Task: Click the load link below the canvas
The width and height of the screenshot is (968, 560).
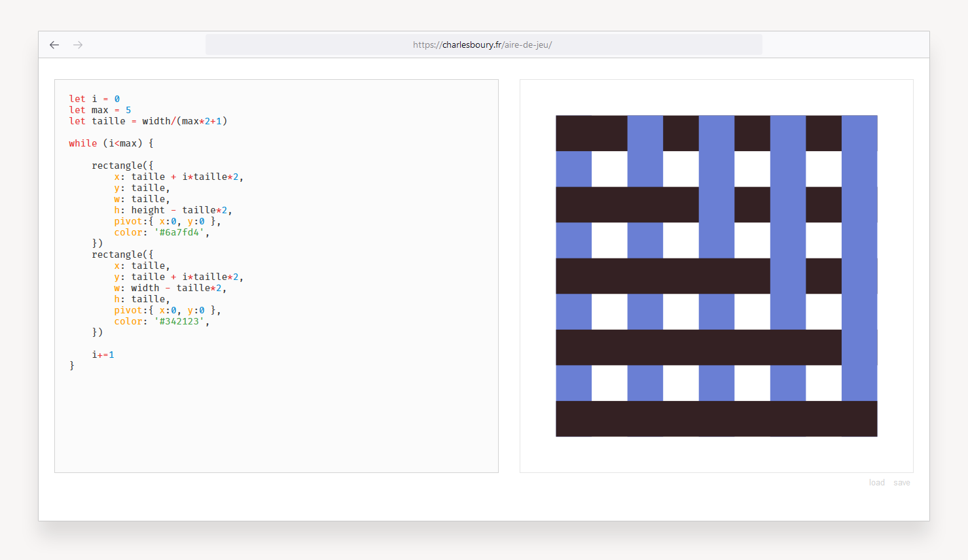Action: click(x=876, y=483)
